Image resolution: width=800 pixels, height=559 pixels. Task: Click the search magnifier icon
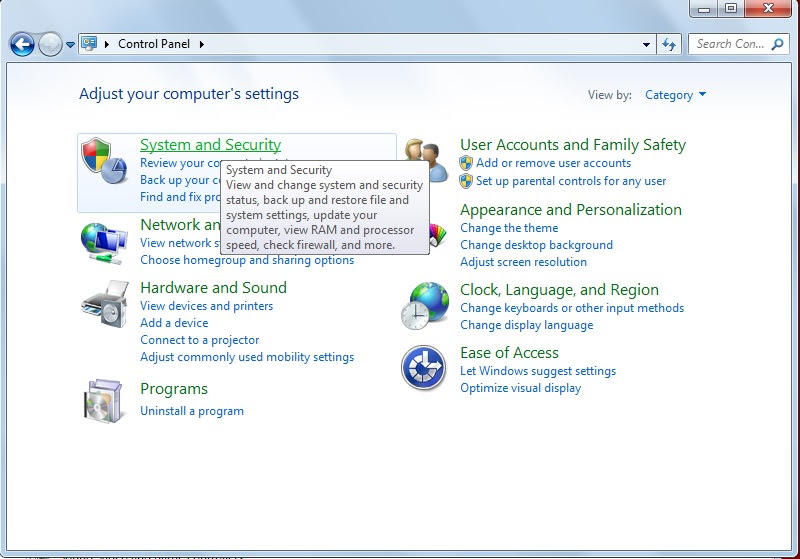tap(777, 44)
